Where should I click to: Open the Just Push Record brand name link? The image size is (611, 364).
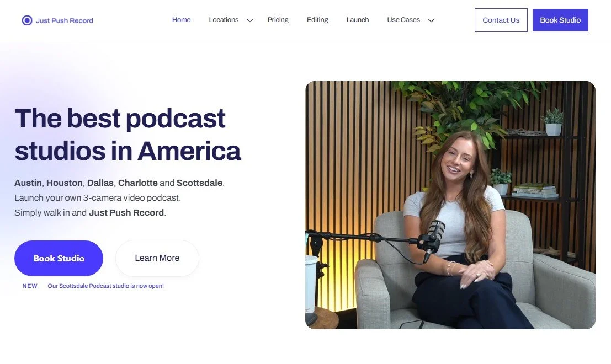(x=64, y=20)
